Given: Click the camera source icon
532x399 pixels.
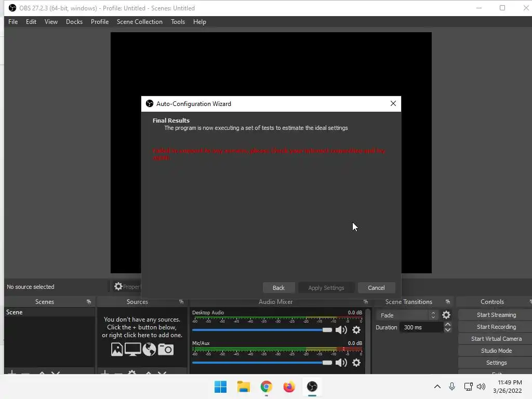Looking at the screenshot, I should point(166,350).
